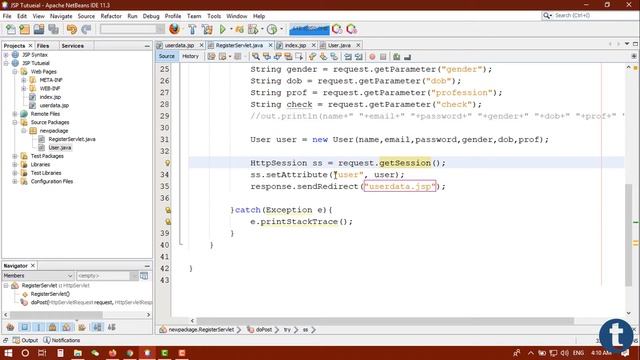Click the lightbulb hint on line 33
The width and height of the screenshot is (640, 360).
coord(167,163)
